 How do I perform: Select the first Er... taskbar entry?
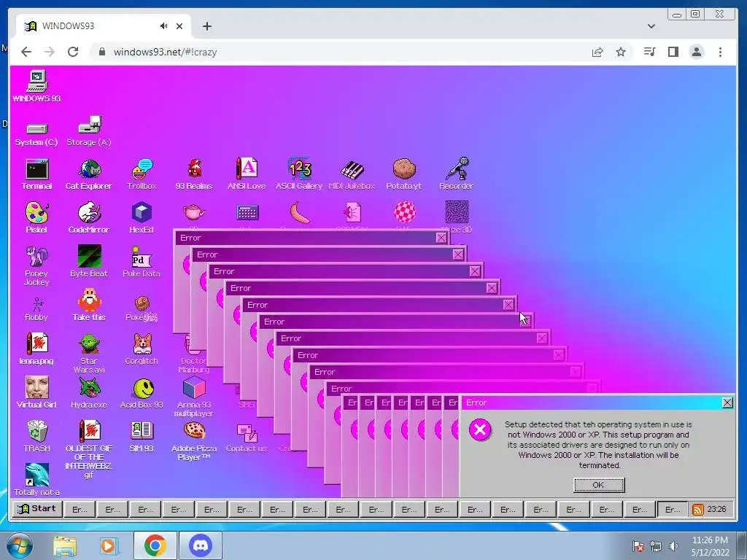[80, 510]
